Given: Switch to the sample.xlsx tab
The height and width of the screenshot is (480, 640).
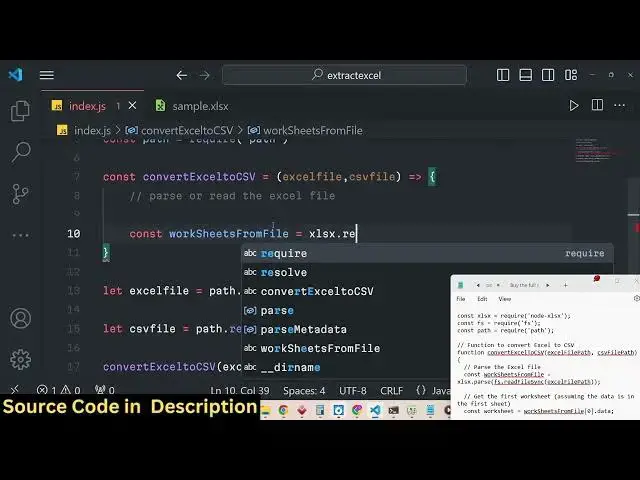Looking at the screenshot, I should [x=192, y=106].
